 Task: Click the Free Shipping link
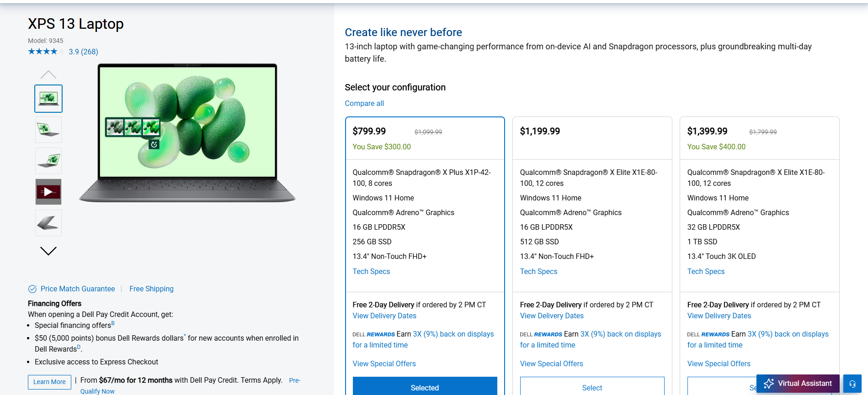151,289
